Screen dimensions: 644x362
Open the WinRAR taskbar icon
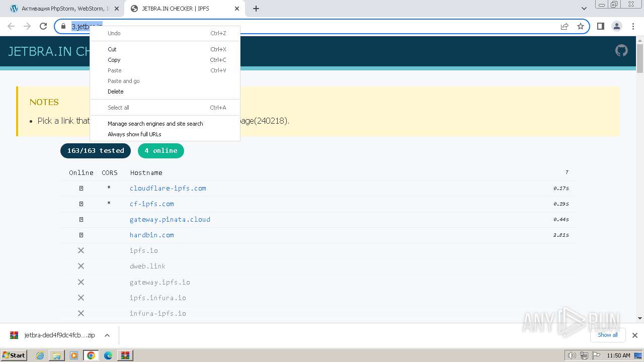coord(125,355)
